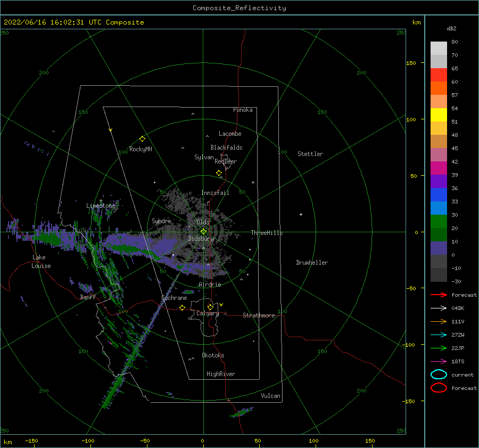The width and height of the screenshot is (479, 448).
Task: Click the bright green 20-30 dBZ swatch
Action: click(x=439, y=221)
